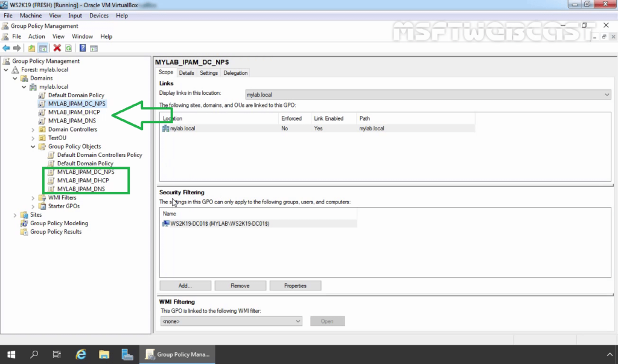Collapse the Forest: mylab.local node
This screenshot has height=364, width=618.
[6, 70]
